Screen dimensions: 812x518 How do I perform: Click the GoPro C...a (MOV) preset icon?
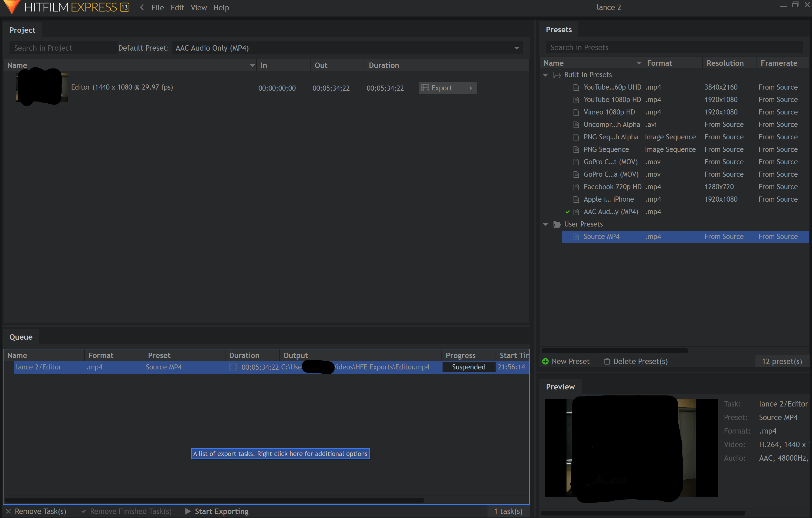[x=576, y=174]
